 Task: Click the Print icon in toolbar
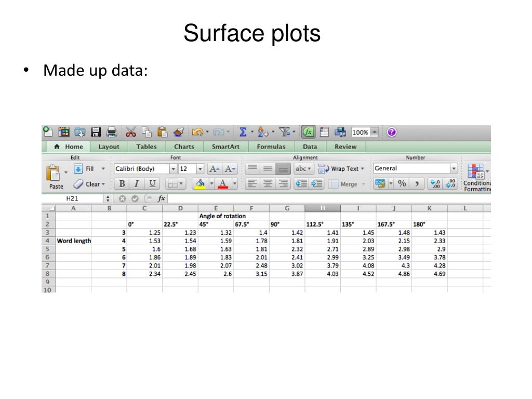tap(111, 132)
